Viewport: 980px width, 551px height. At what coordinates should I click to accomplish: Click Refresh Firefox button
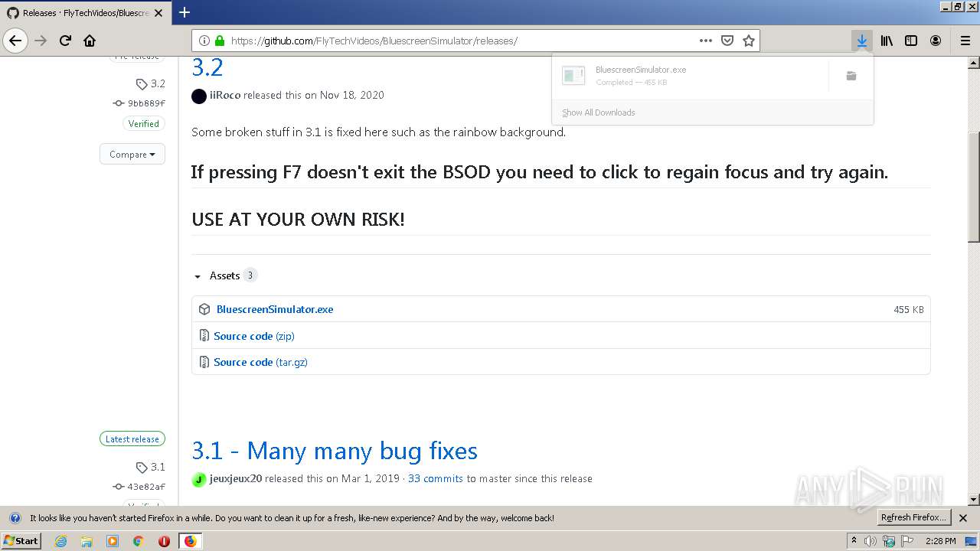click(x=914, y=517)
